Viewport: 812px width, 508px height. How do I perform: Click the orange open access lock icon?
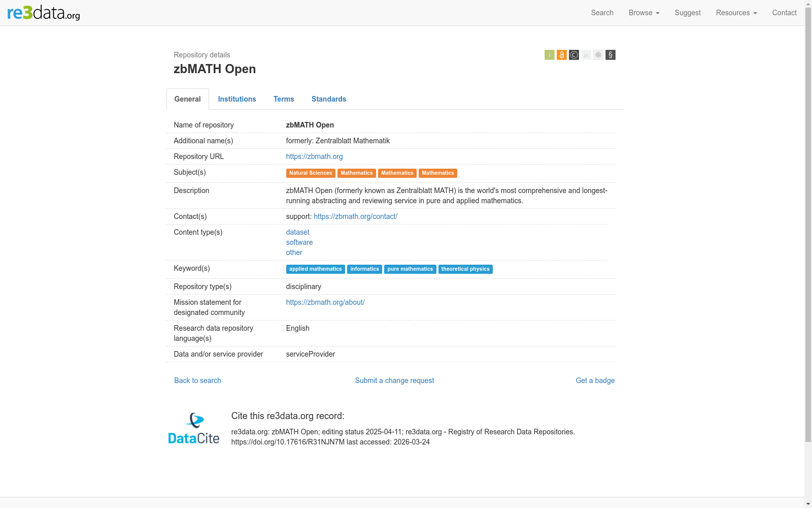pyautogui.click(x=561, y=55)
